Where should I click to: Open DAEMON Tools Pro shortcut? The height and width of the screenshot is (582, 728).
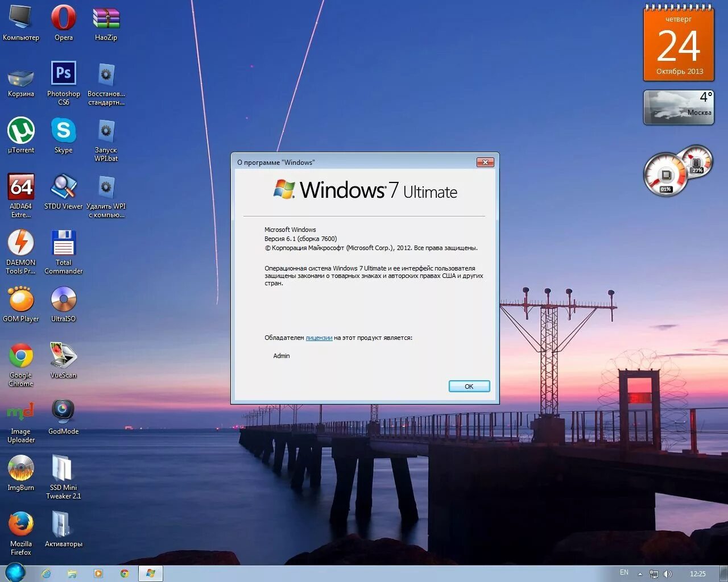21,252
